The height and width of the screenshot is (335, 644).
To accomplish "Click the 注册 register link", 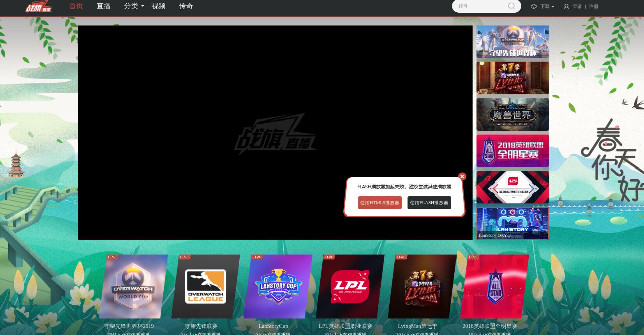I will coord(593,6).
